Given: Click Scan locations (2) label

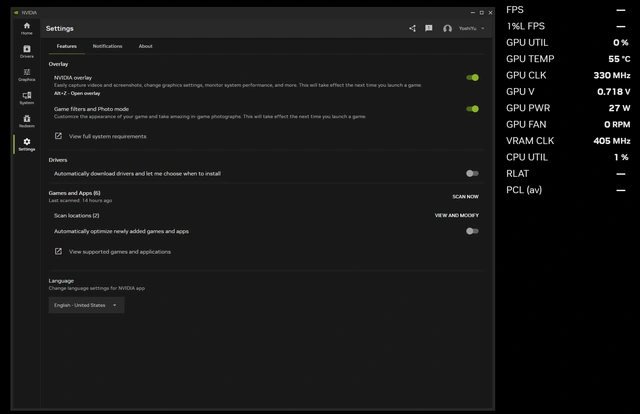Looking at the screenshot, I should pos(76,216).
